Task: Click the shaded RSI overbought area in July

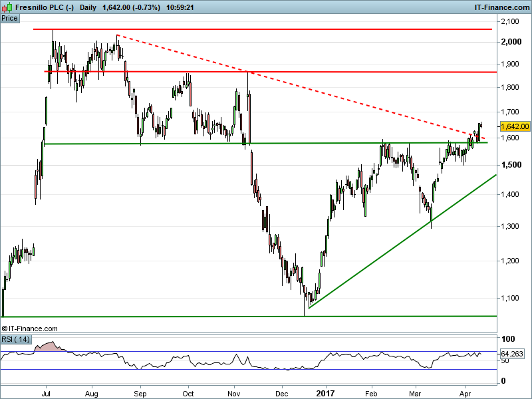Action: (x=49, y=346)
